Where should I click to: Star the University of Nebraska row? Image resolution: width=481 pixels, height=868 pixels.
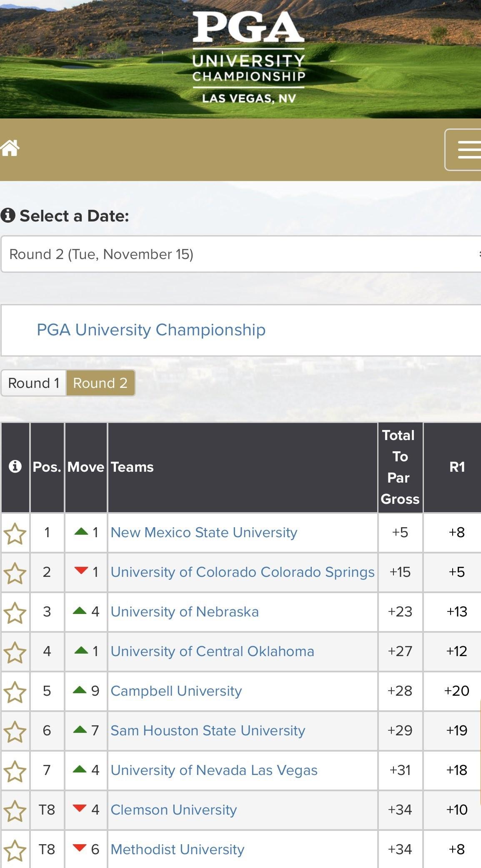point(15,613)
